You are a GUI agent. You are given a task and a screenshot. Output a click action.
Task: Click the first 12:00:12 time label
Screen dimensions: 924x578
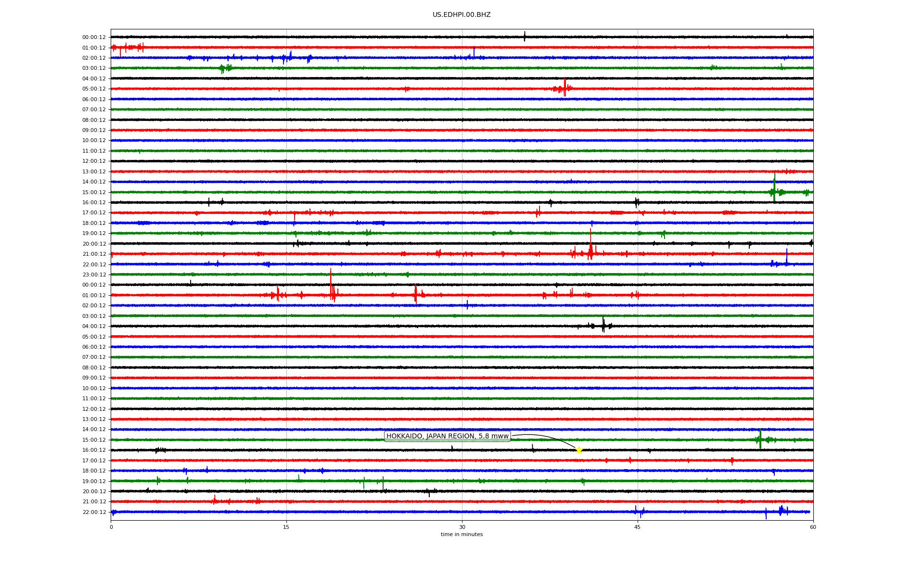[x=94, y=161]
